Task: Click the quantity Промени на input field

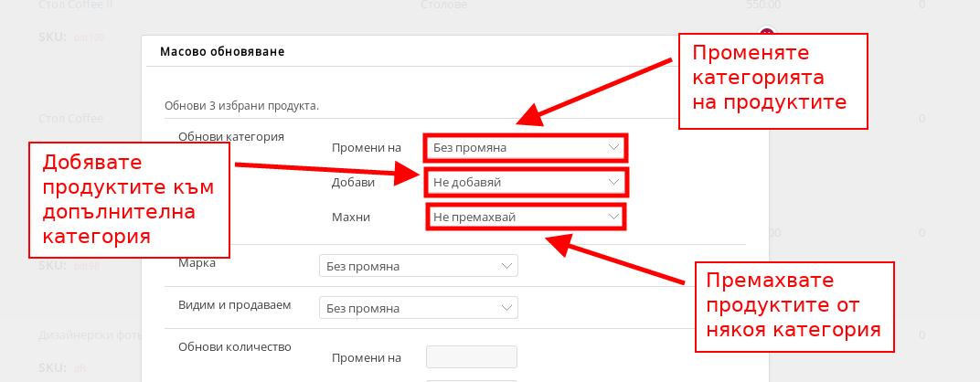Action: [472, 357]
